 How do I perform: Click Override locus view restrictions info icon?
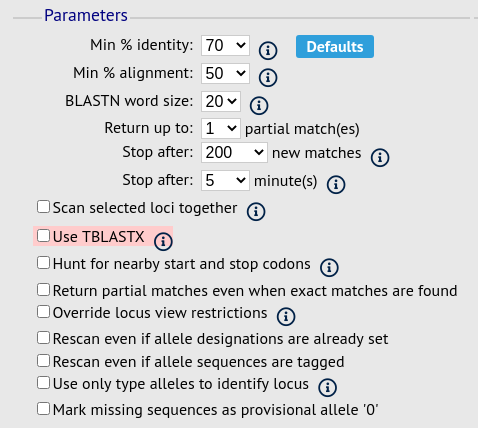(x=286, y=316)
